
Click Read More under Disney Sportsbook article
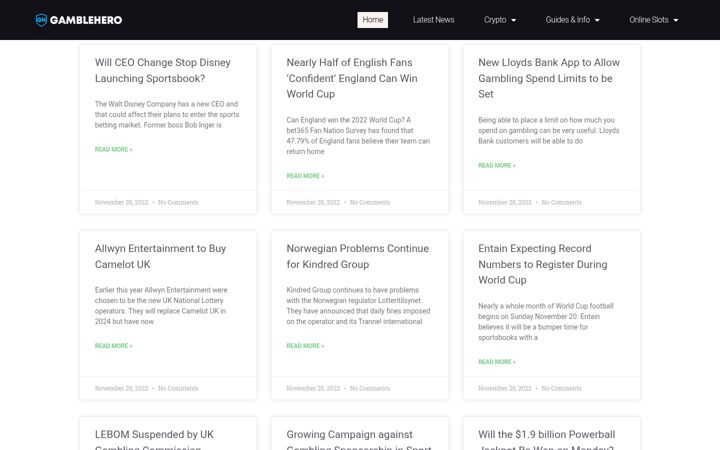113,149
